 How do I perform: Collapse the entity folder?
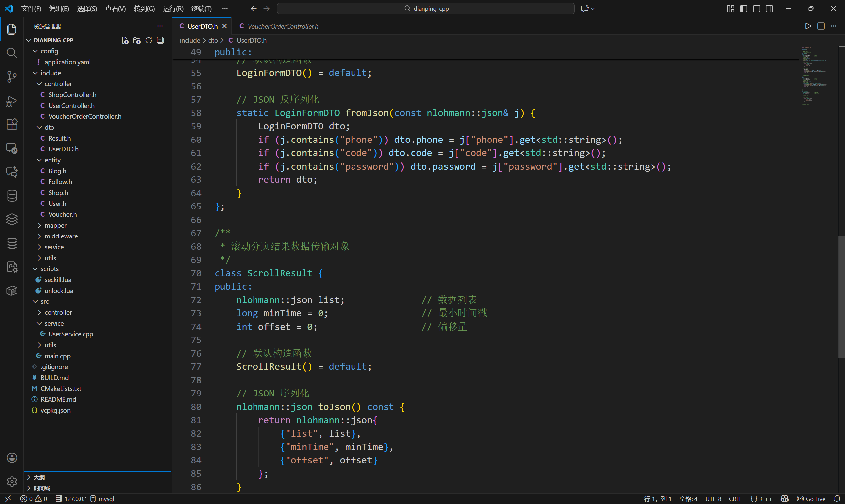point(52,160)
